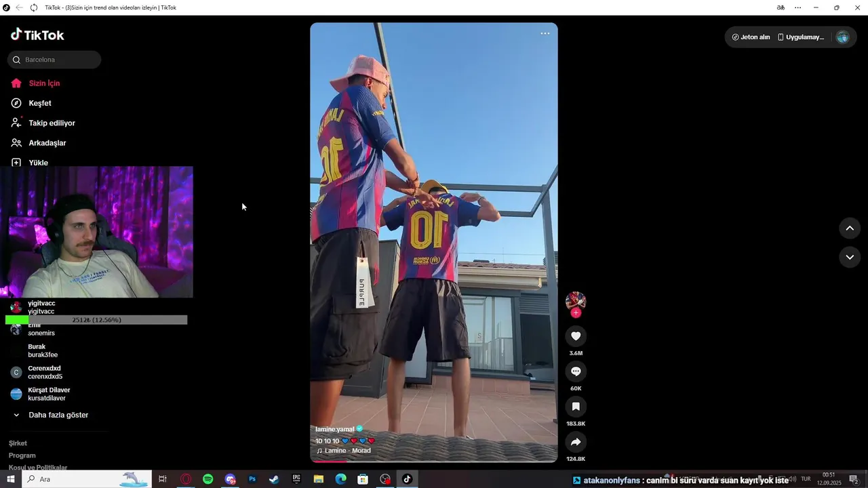Open OBS Studio from taskbar
The image size is (868, 488).
coord(385,479)
